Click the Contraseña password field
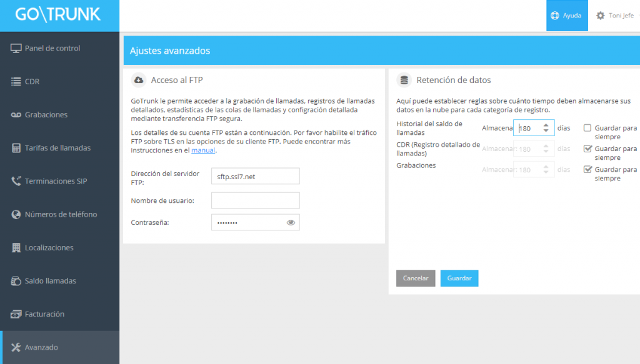Image resolution: width=640 pixels, height=364 pixels. (256, 222)
